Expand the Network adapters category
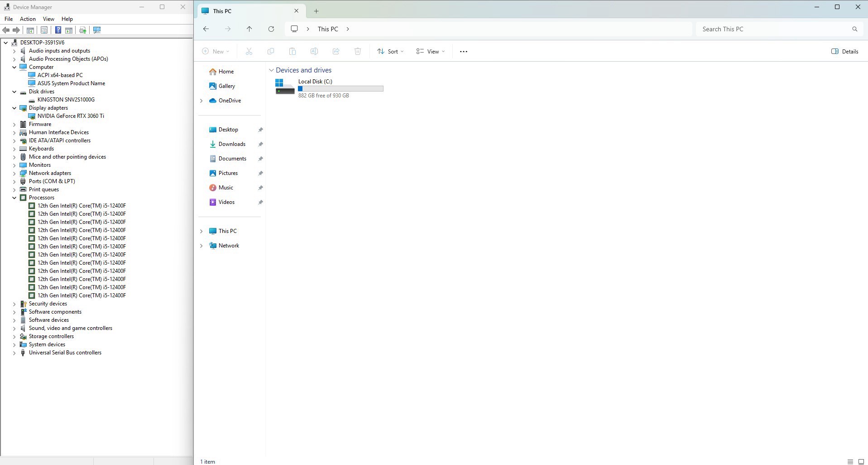This screenshot has width=868, height=465. coord(14,173)
